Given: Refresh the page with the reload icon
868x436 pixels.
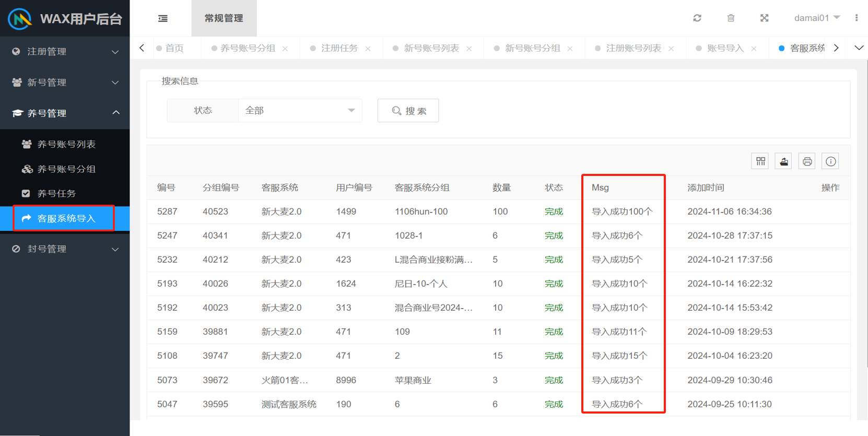Looking at the screenshot, I should coord(697,18).
